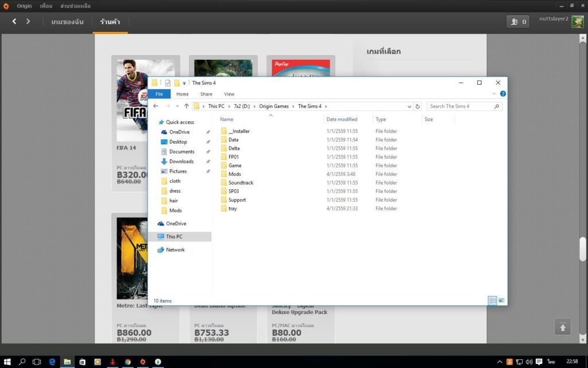Go forward in the Origin client
Image resolution: width=588 pixels, height=368 pixels.
28,21
